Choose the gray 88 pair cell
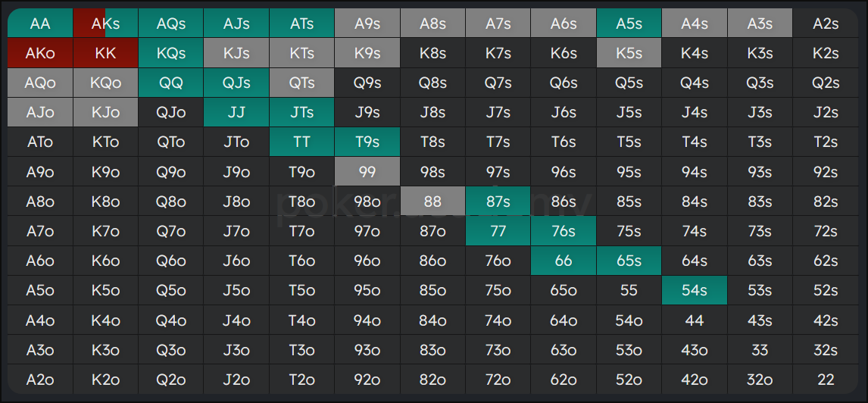This screenshot has height=403, width=868. [433, 202]
